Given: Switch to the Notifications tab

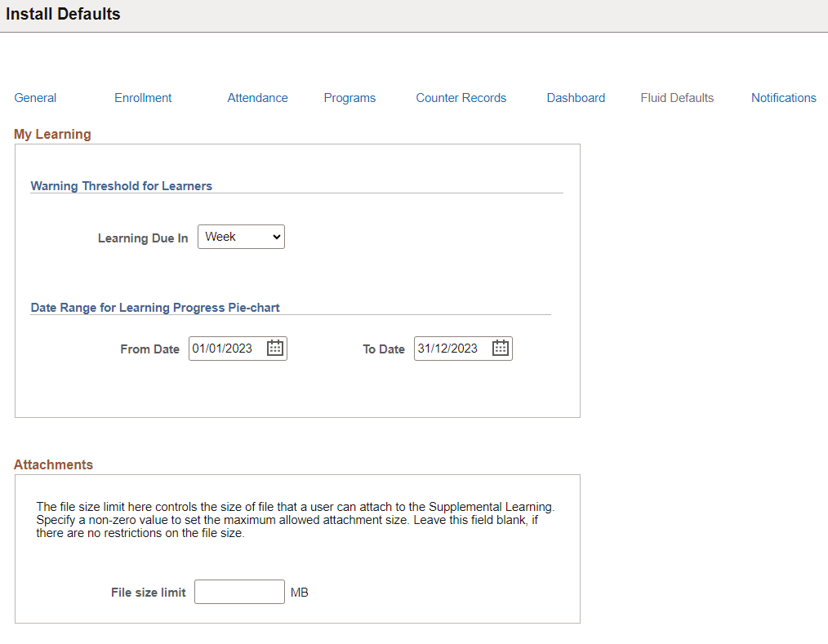Looking at the screenshot, I should click(x=784, y=98).
